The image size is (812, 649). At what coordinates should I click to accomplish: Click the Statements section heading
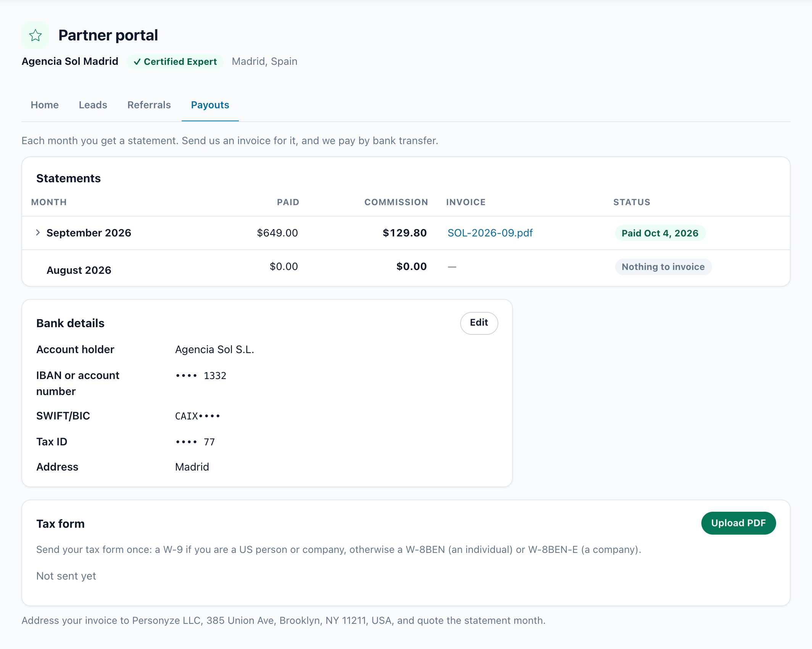point(68,178)
